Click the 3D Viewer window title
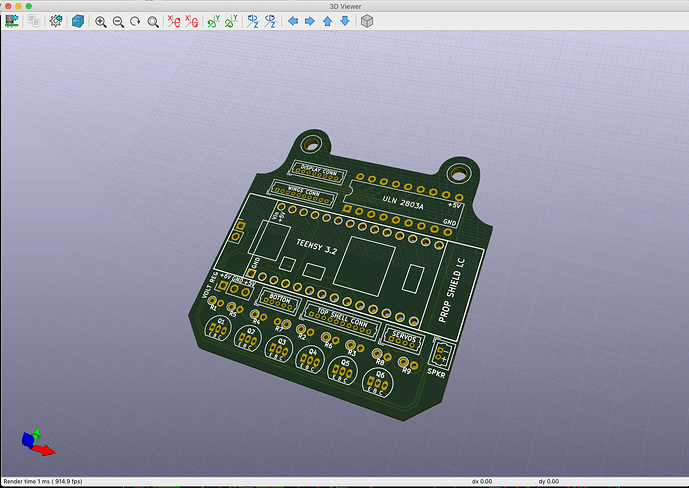 point(345,6)
